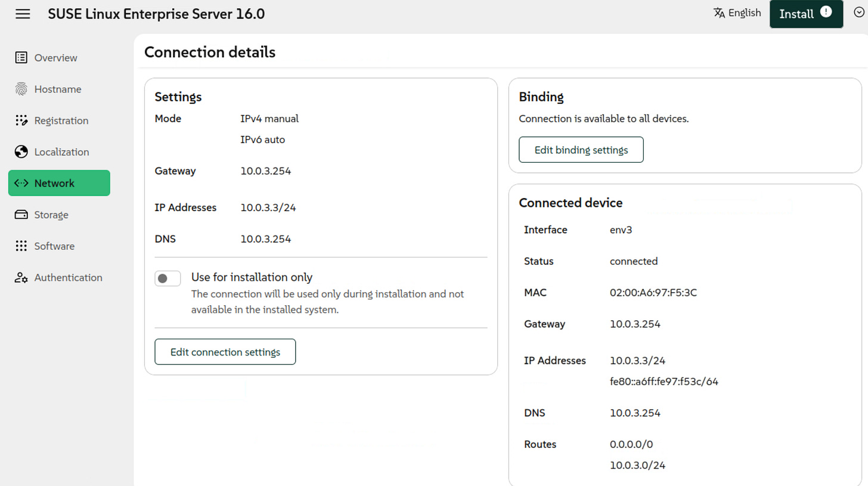
Task: Select the IPv6 address fe80::a6ff:fe97:f53c/64
Action: click(x=664, y=382)
